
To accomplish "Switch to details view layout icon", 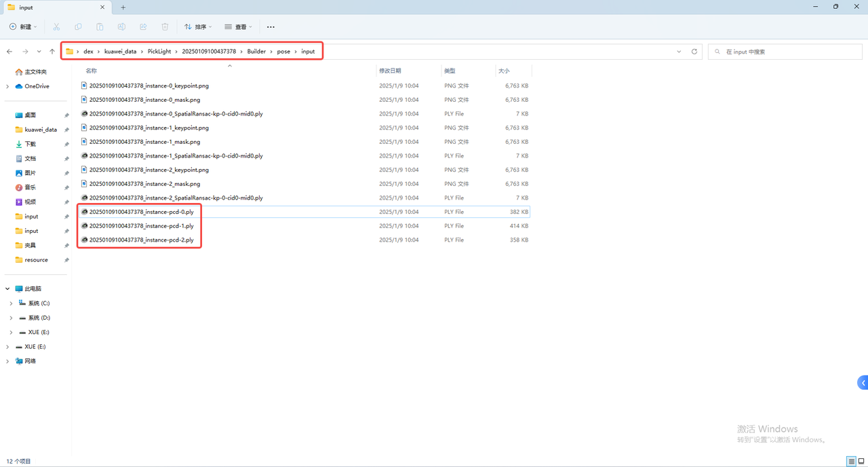I will point(851,462).
